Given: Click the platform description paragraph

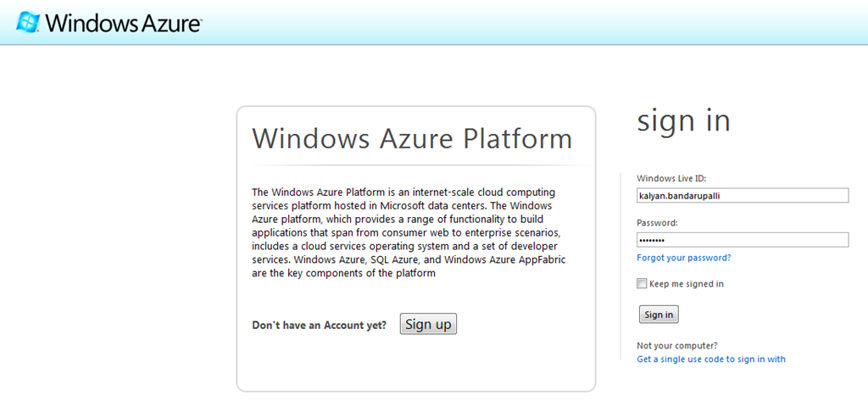Looking at the screenshot, I should [409, 232].
